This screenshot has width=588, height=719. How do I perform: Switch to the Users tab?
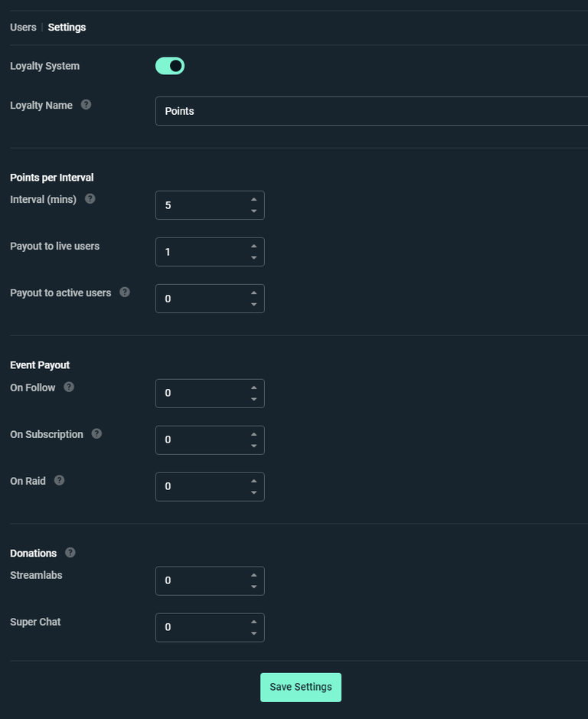(x=22, y=27)
